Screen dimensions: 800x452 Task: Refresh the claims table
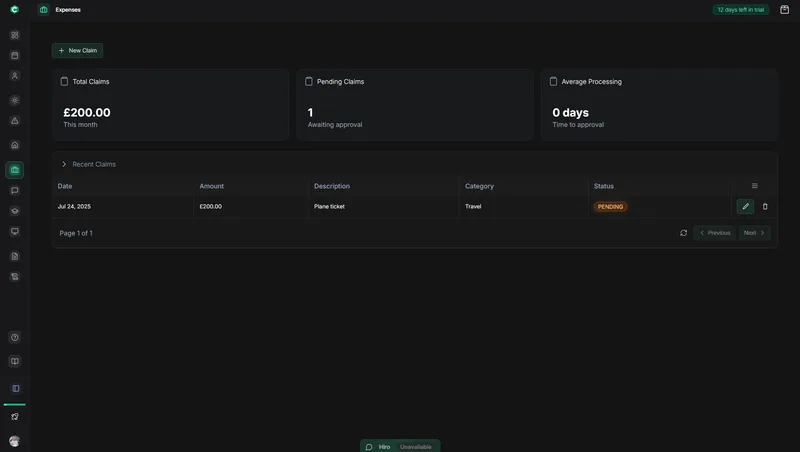click(x=683, y=233)
